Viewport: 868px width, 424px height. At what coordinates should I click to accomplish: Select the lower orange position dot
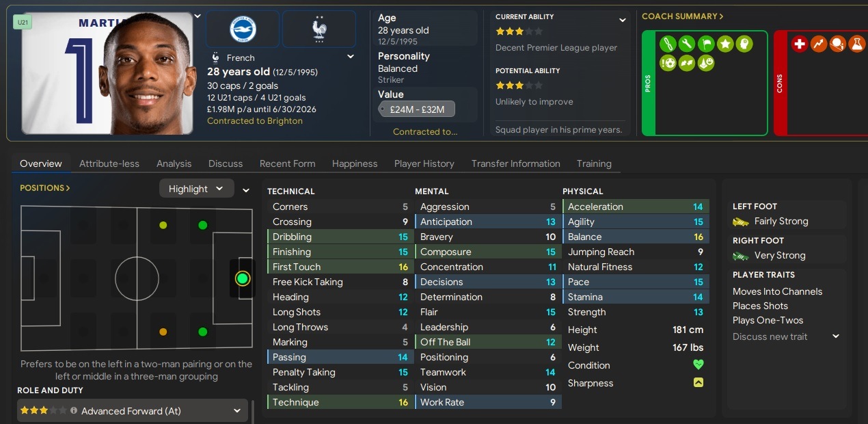pyautogui.click(x=163, y=332)
